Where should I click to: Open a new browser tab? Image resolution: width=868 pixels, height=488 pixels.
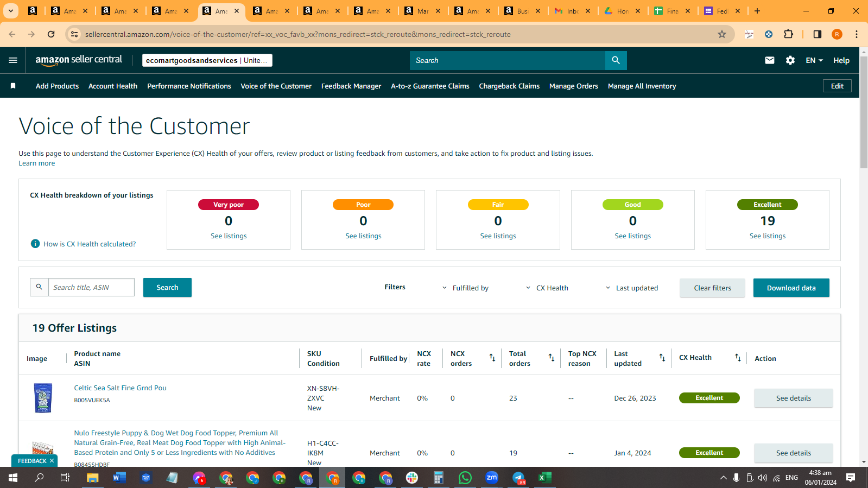point(757,11)
